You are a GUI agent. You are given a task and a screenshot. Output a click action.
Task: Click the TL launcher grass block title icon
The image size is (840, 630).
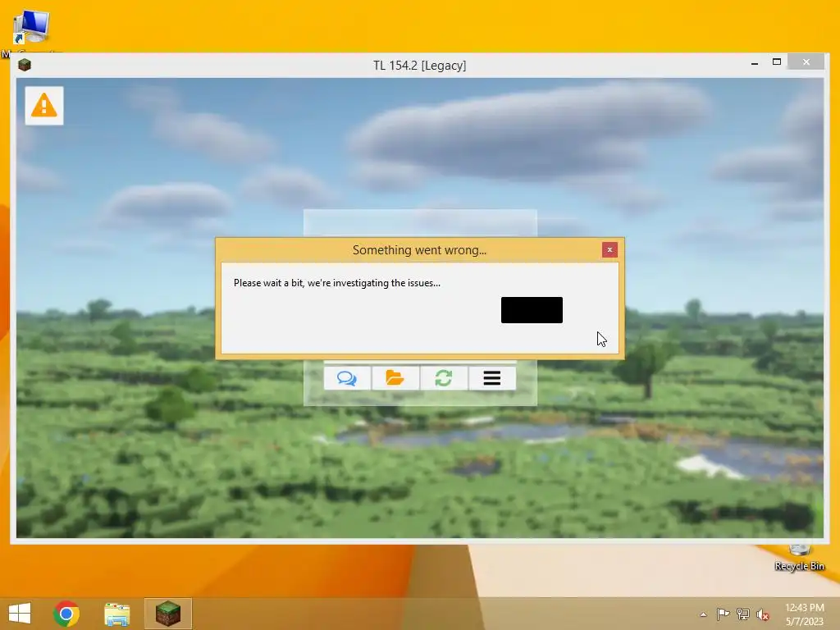[x=24, y=65]
